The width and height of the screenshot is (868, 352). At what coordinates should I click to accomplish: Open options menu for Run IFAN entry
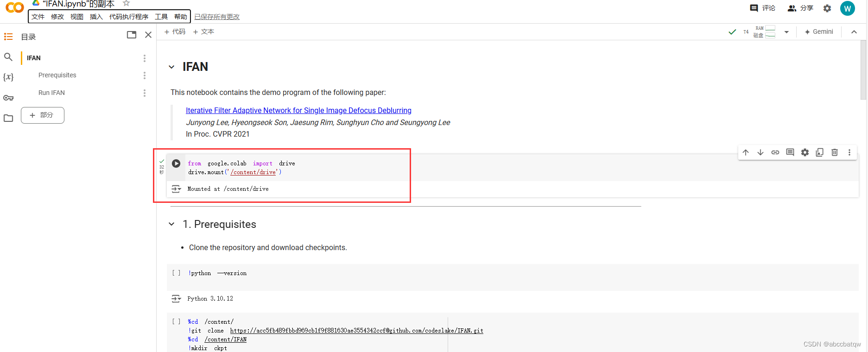click(x=145, y=93)
